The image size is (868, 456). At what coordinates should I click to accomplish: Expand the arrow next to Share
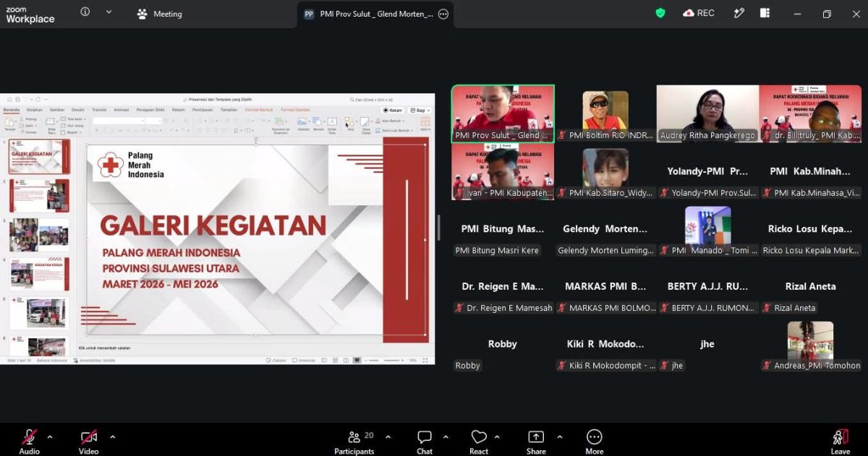(x=559, y=436)
